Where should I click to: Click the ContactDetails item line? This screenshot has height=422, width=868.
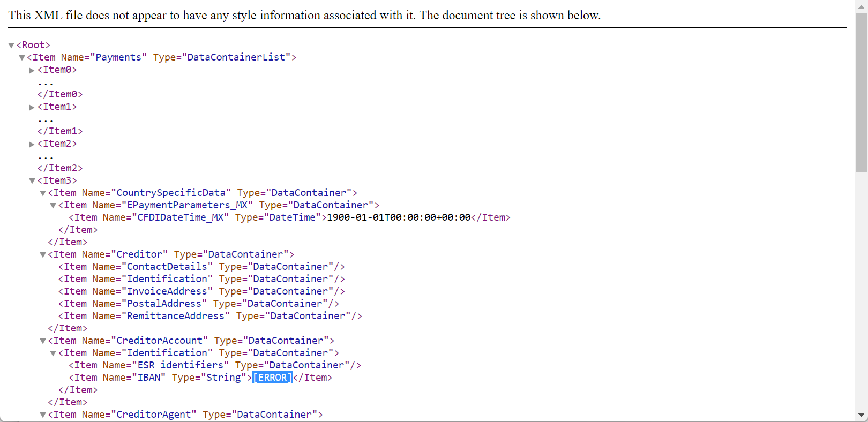(x=201, y=267)
